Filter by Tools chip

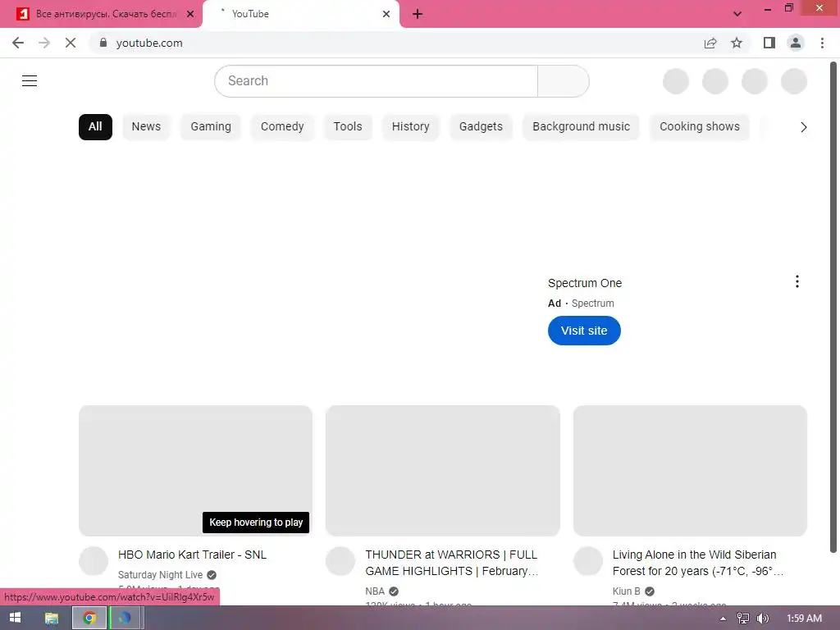click(x=348, y=127)
